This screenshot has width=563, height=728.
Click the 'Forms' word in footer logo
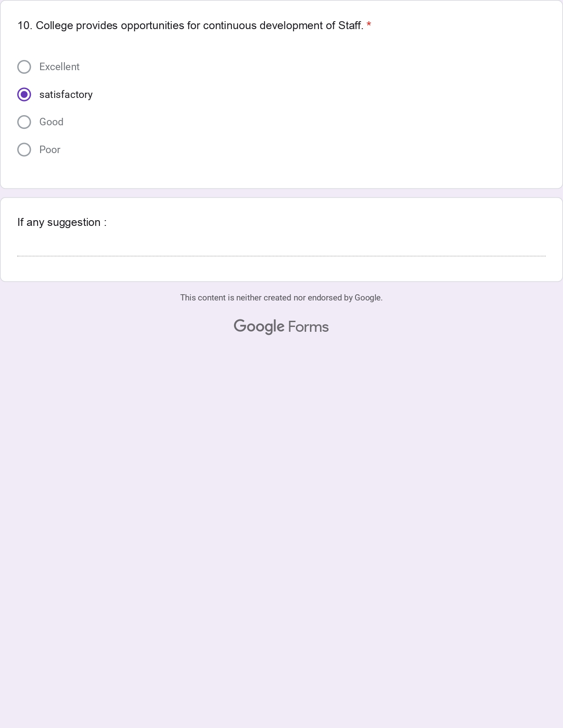pyautogui.click(x=308, y=327)
